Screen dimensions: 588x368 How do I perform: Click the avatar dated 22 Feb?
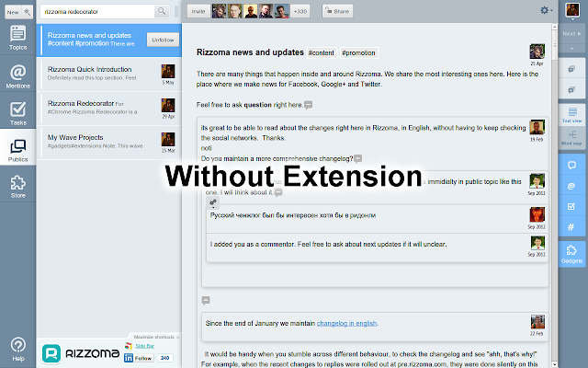(x=537, y=322)
